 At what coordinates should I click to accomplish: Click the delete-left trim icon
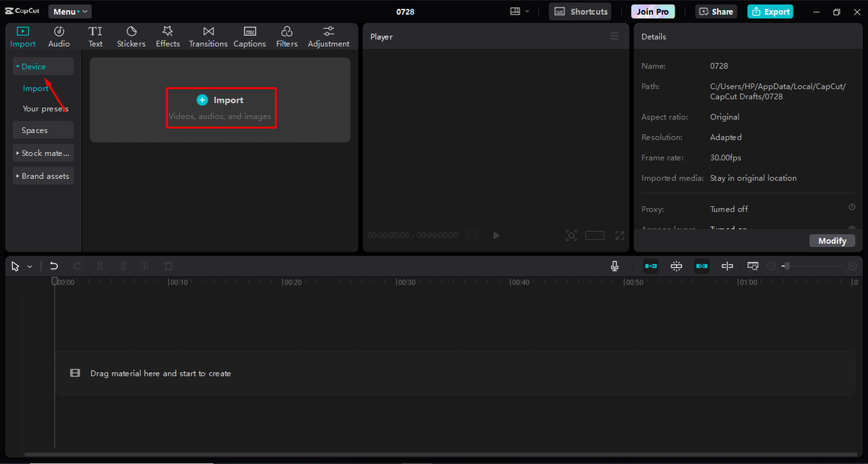coord(123,267)
